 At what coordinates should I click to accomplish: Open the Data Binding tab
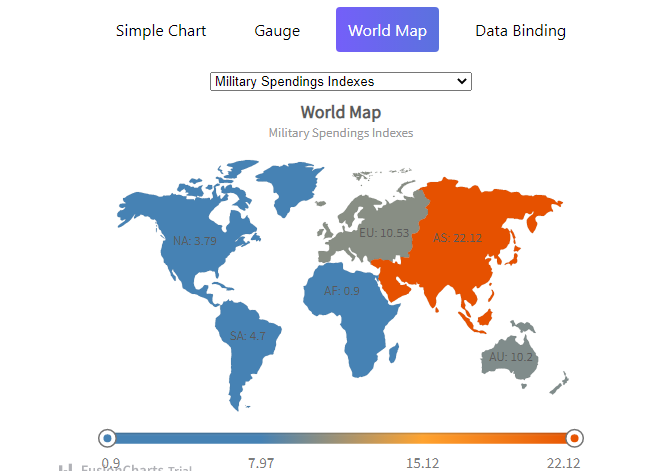[x=520, y=30]
